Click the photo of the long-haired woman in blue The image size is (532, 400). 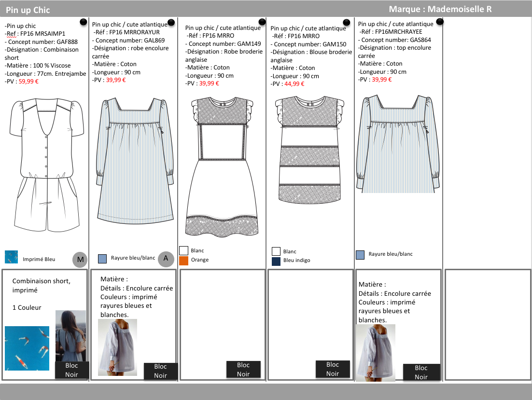[x=70, y=336]
